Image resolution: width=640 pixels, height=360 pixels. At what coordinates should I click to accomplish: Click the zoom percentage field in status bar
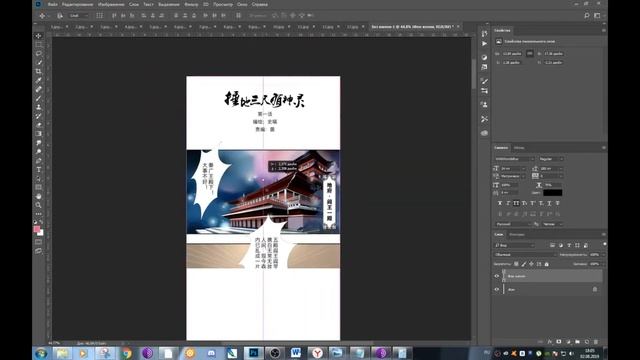pyautogui.click(x=54, y=343)
